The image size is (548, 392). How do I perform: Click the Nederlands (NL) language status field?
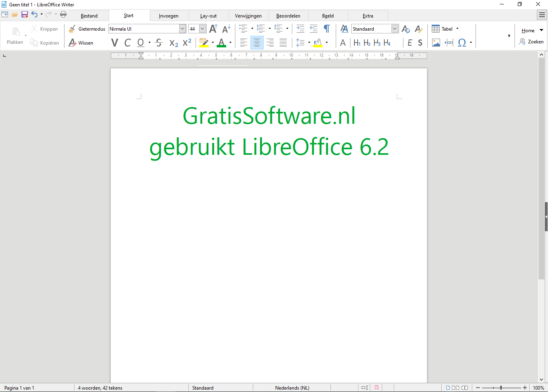(292, 388)
